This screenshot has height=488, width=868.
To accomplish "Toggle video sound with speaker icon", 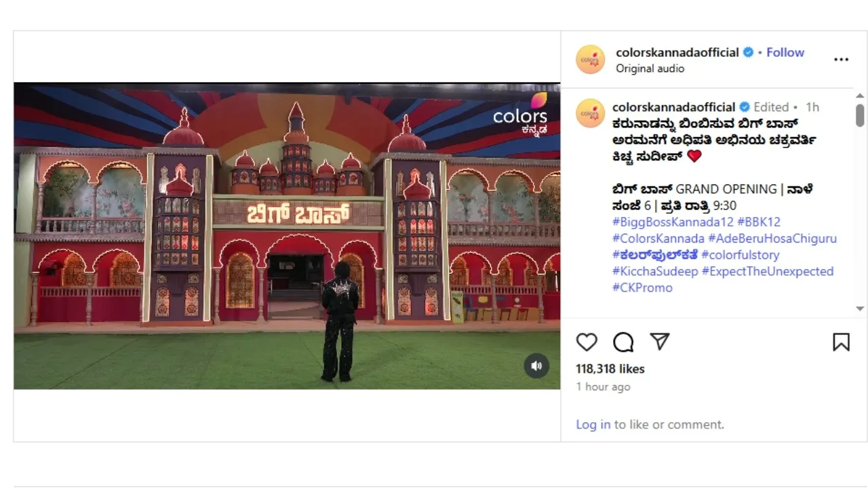I will coord(536,366).
